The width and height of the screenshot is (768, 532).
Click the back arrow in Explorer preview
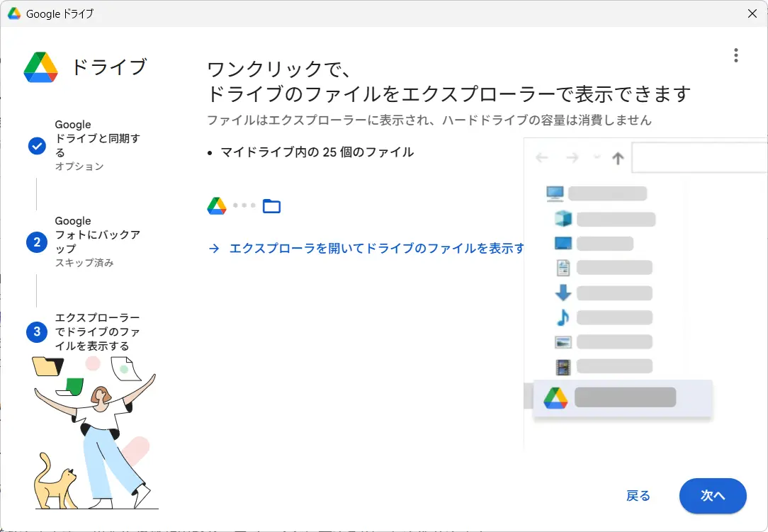coord(543,158)
